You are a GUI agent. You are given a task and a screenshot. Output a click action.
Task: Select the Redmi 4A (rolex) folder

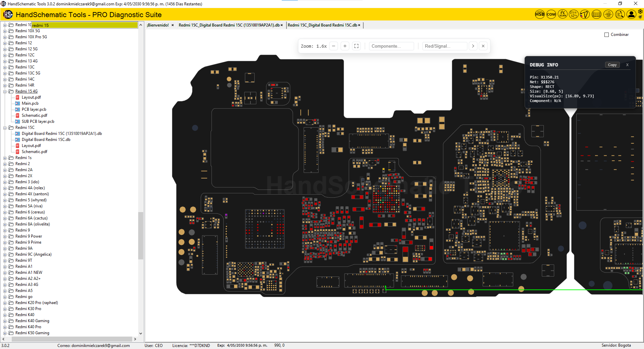(30, 188)
